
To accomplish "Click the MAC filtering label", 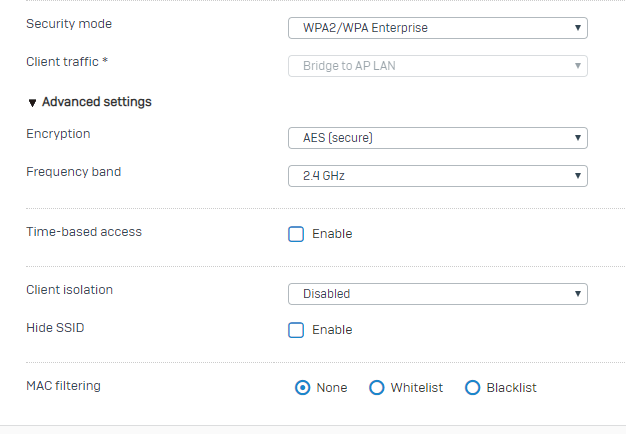I will tap(63, 385).
